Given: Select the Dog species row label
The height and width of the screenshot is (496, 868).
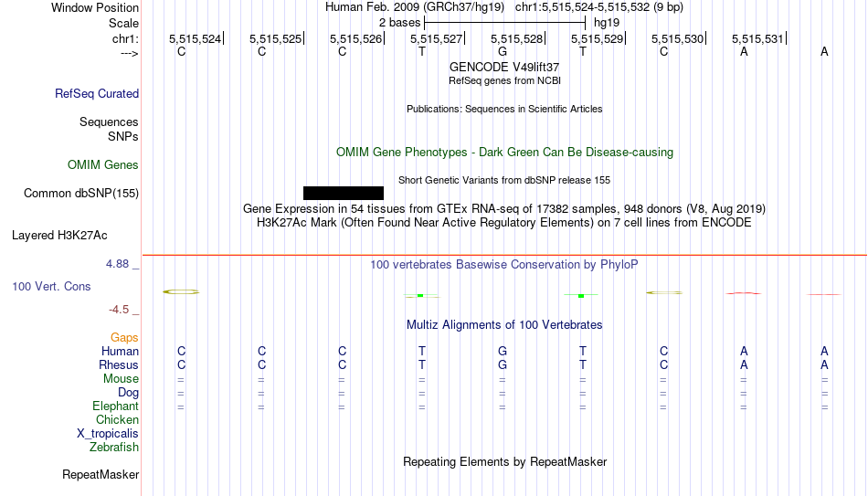Looking at the screenshot, I should click(129, 393).
